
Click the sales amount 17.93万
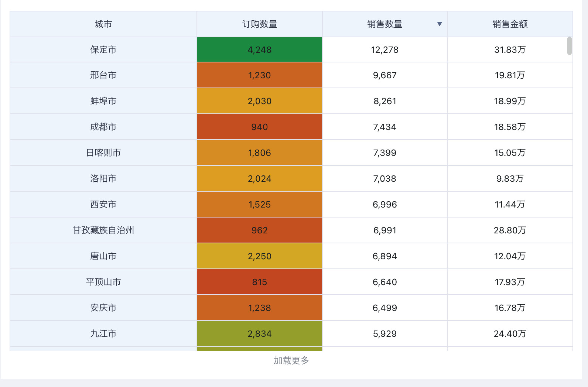[510, 282]
